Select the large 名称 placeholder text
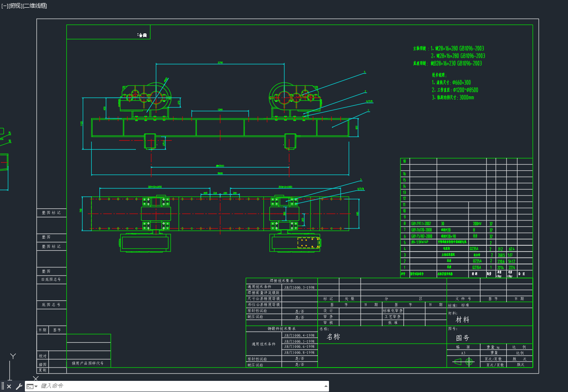568x392 pixels. (x=333, y=337)
